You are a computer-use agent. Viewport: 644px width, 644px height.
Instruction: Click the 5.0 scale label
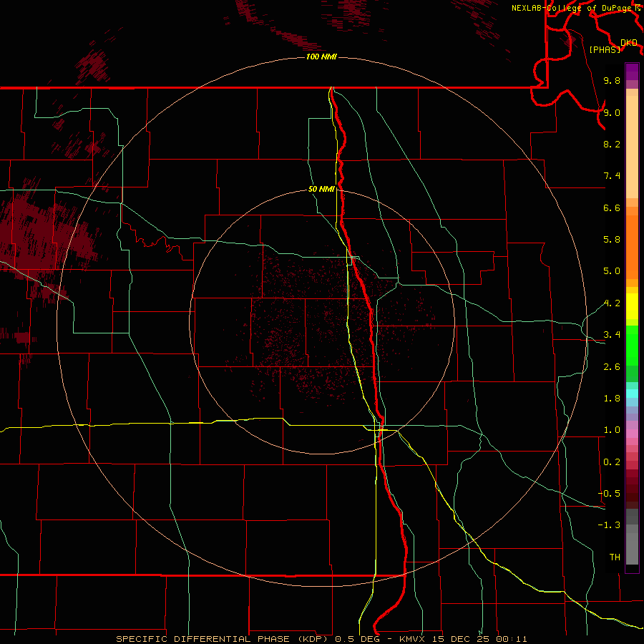tap(612, 271)
